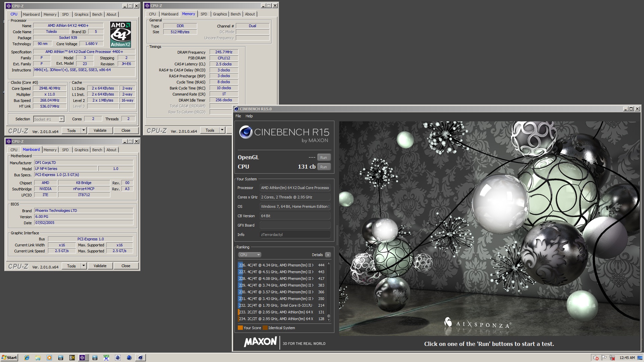Click the Core Speed value 2948.40 MHz
This screenshot has width=644, height=362.
tap(50, 88)
